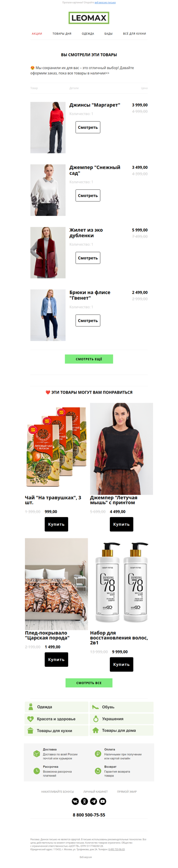
Task: Click Смотреть for Джинсы "Маргарет"
Action: coord(88,127)
